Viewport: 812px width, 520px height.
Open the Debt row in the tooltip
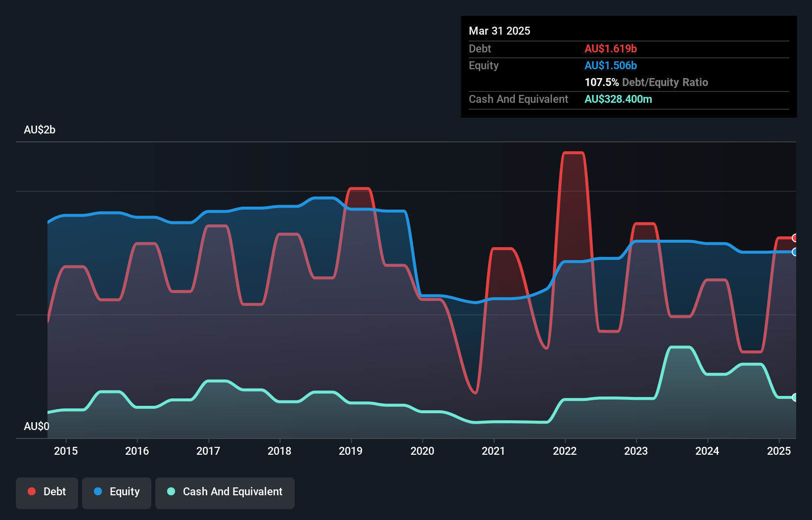point(480,48)
